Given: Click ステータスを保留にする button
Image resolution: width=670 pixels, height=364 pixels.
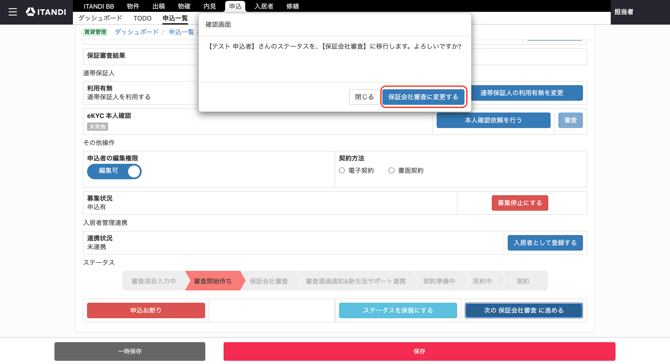Looking at the screenshot, I should tap(398, 310).
